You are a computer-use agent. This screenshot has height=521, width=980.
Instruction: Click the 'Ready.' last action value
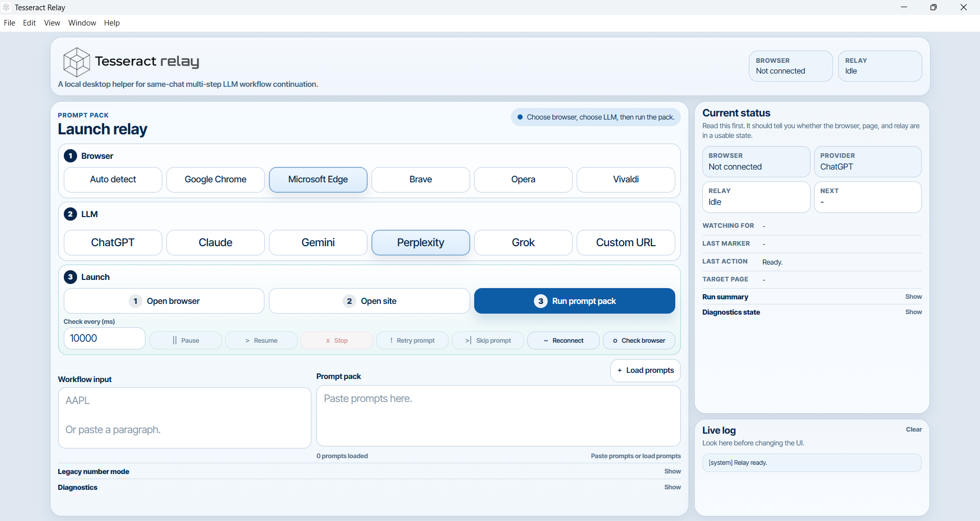(x=772, y=263)
